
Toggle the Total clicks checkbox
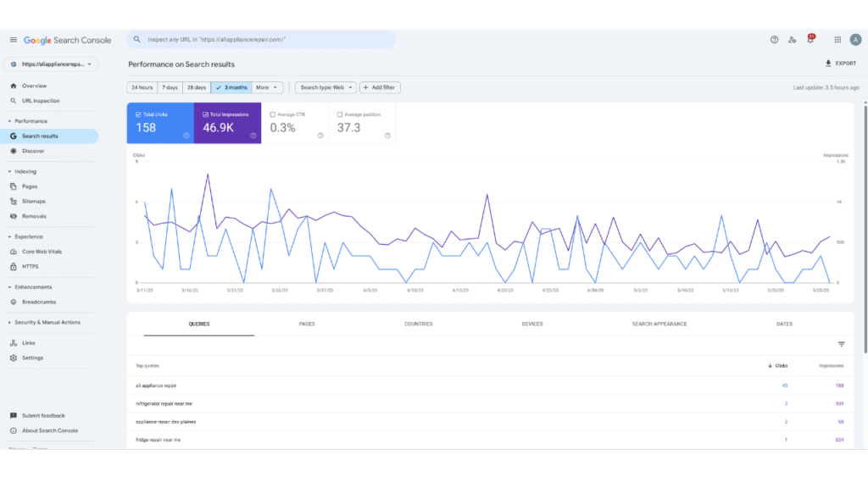(138, 114)
